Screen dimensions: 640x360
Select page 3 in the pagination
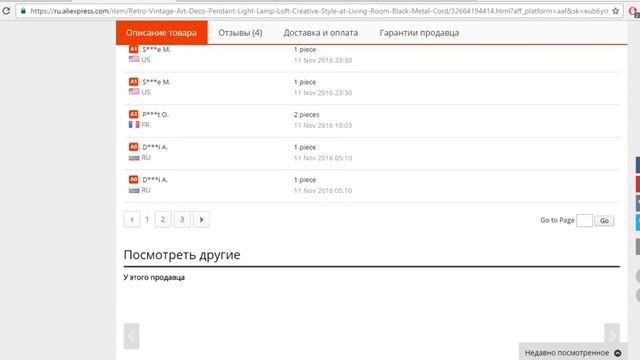[182, 220]
